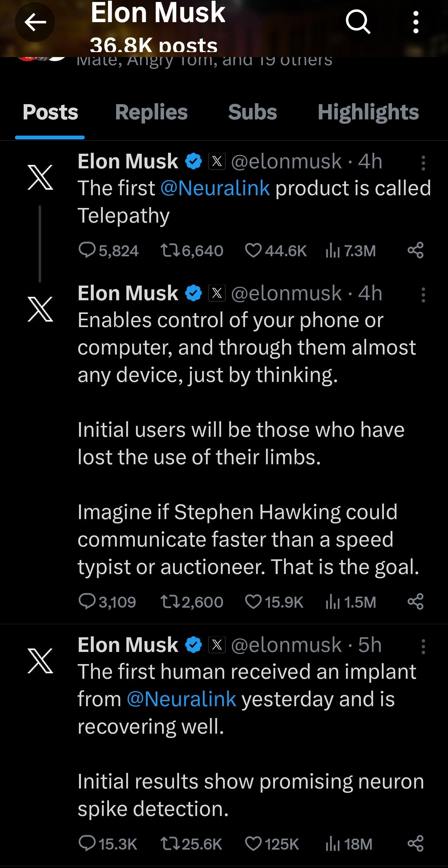Open more options for the 5h post
This screenshot has width=448, height=868.
tap(423, 647)
